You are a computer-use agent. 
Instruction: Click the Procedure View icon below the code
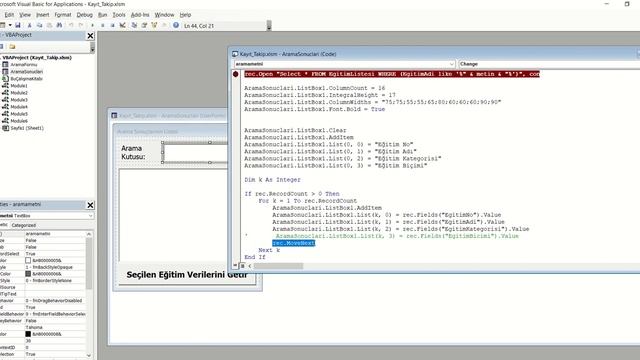(x=236, y=266)
